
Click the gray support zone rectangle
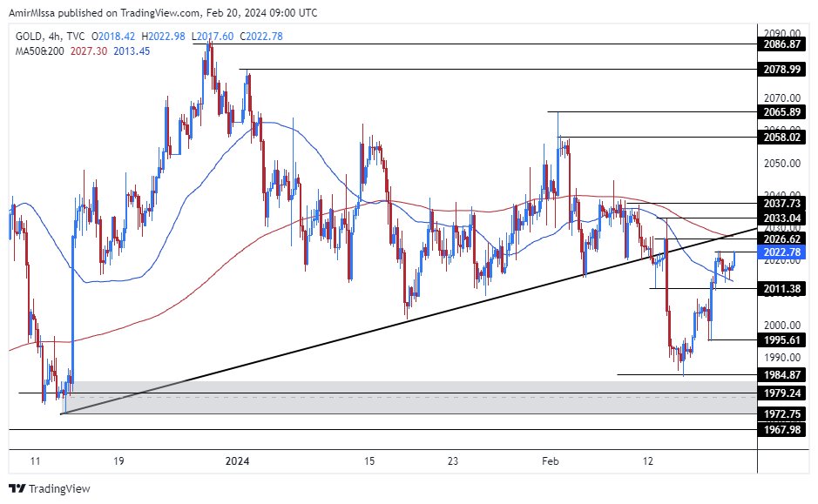(409, 398)
